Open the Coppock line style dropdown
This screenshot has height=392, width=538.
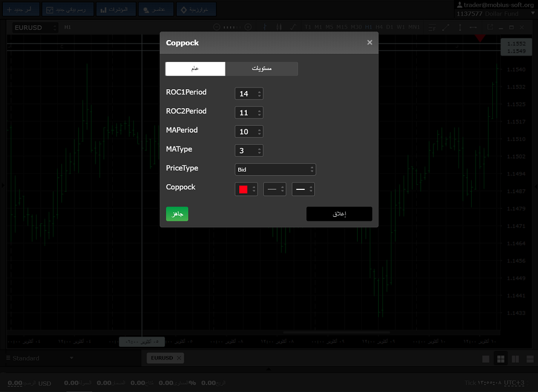[275, 189]
